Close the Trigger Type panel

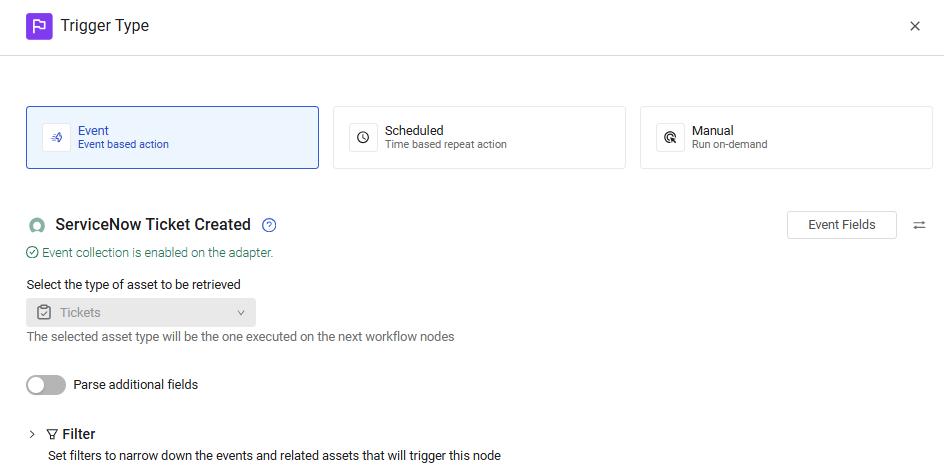915,26
